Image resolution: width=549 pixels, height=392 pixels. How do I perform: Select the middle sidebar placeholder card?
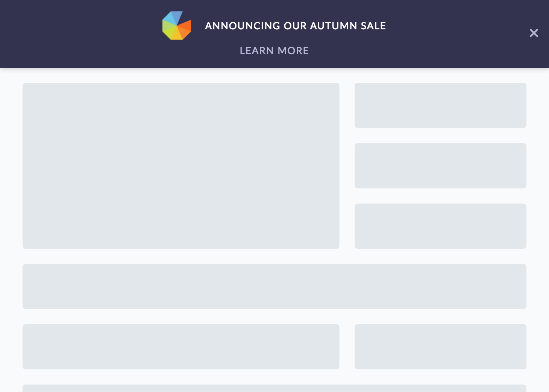coord(440,166)
